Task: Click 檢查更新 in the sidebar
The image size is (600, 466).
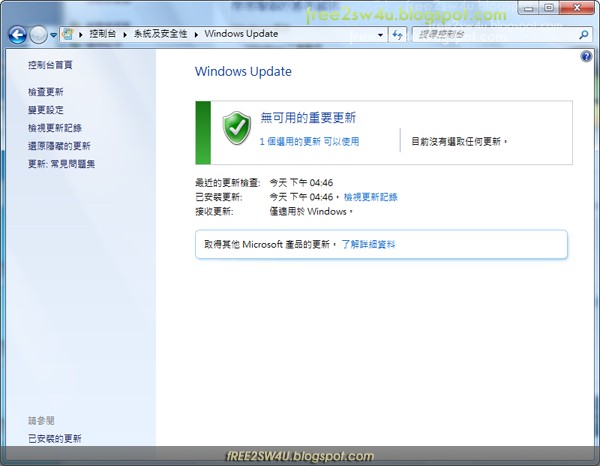Action: [x=46, y=92]
